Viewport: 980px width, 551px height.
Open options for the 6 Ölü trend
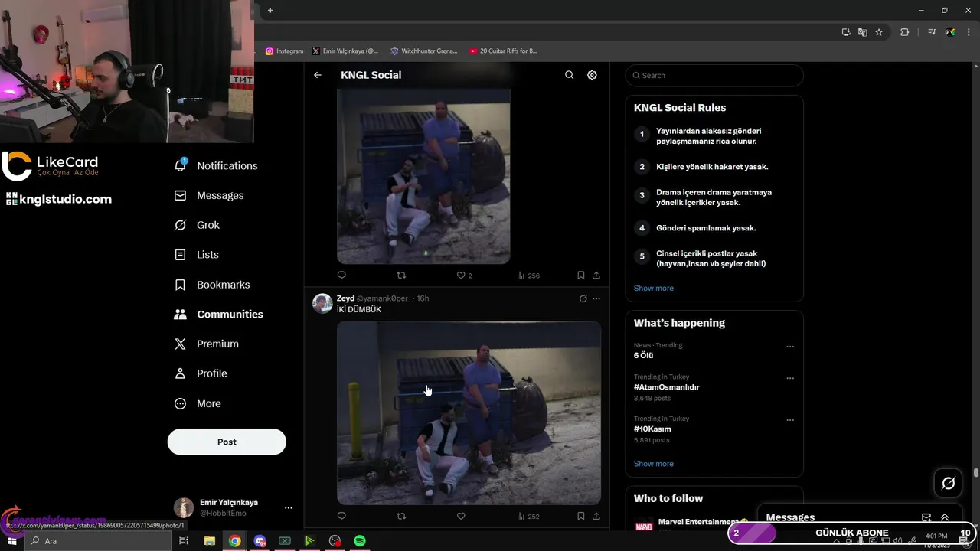[x=790, y=347]
